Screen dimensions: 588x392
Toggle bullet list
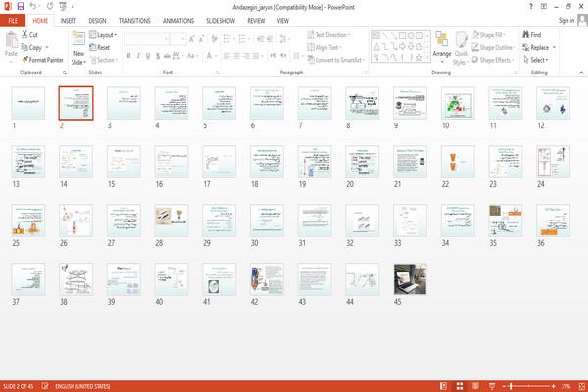click(227, 39)
